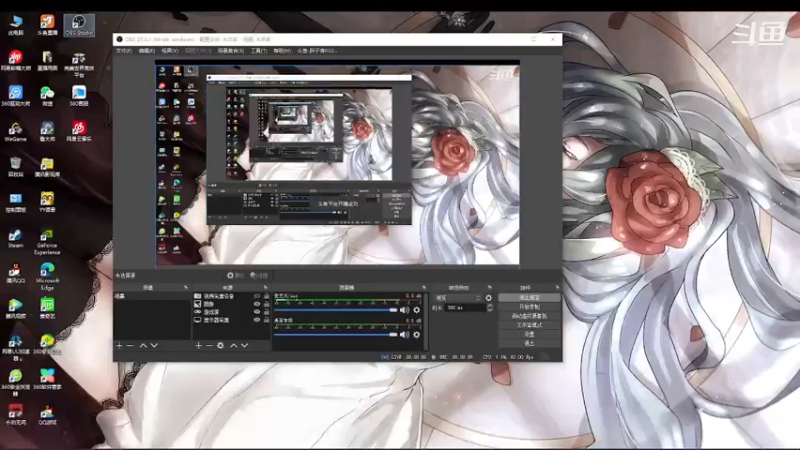
Task: Click start virtual camera button
Action: coord(529,316)
